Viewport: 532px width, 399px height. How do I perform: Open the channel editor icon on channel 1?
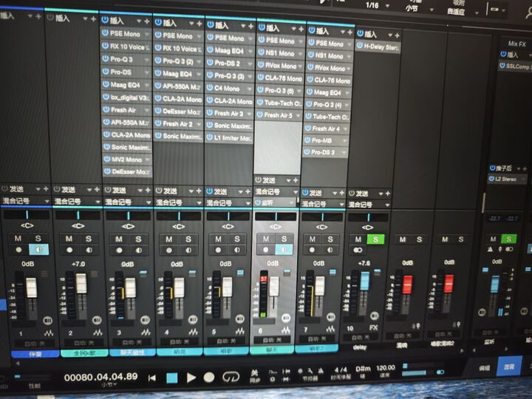(49, 332)
